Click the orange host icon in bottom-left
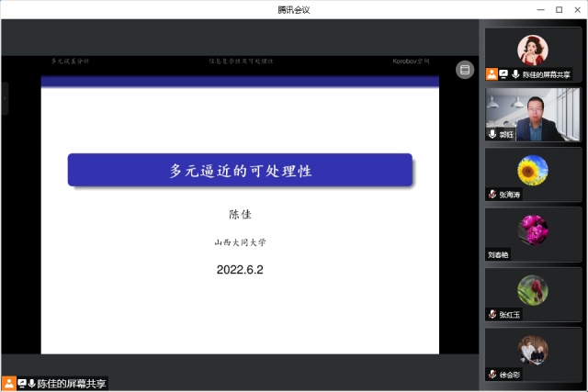Screen dimensions: 588x392 8,383
